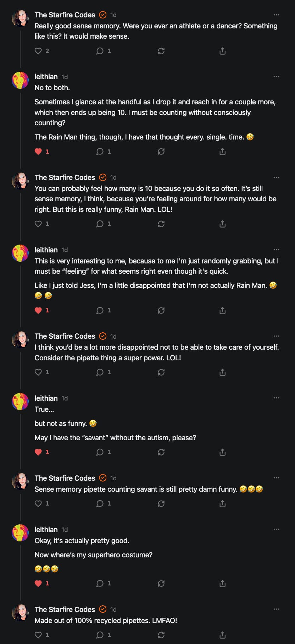Open more options on leithian's 'No to both' comment
The image size is (295, 644).
276,77
